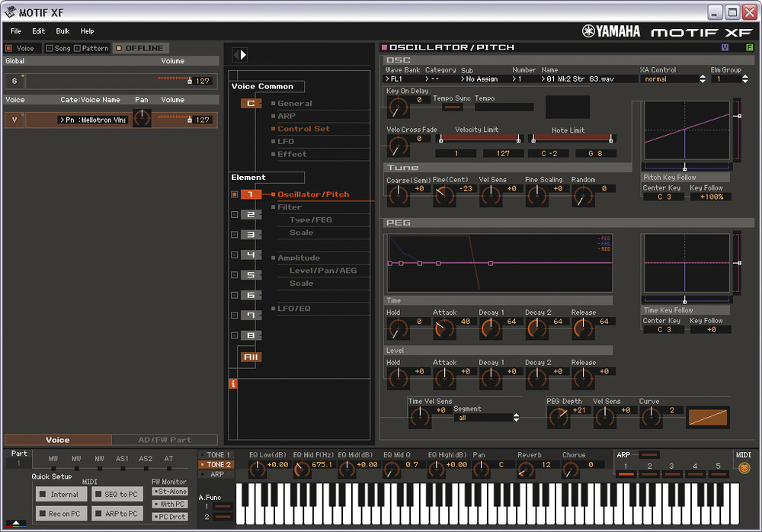762x532 pixels.
Task: Click the 'All' elements button
Action: pos(251,357)
